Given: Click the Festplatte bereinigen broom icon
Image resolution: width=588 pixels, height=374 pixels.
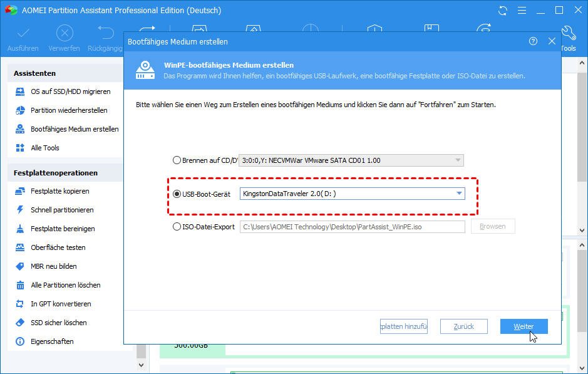Looking at the screenshot, I should (x=20, y=229).
